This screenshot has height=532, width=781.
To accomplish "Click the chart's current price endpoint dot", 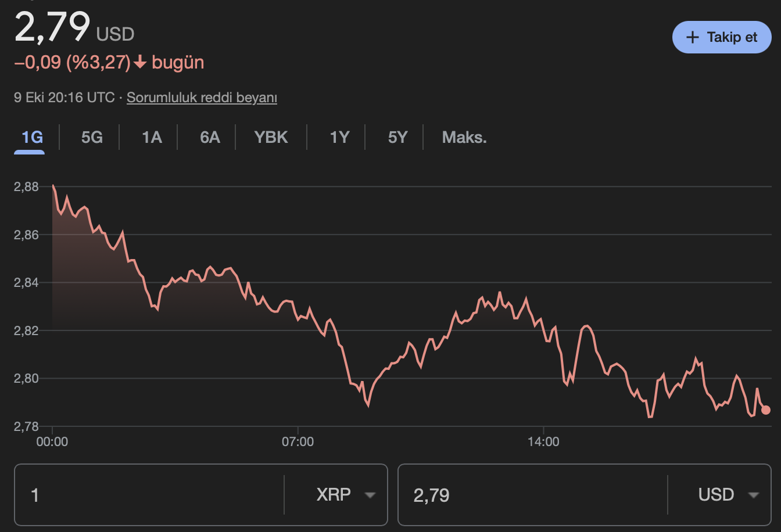I will [766, 410].
